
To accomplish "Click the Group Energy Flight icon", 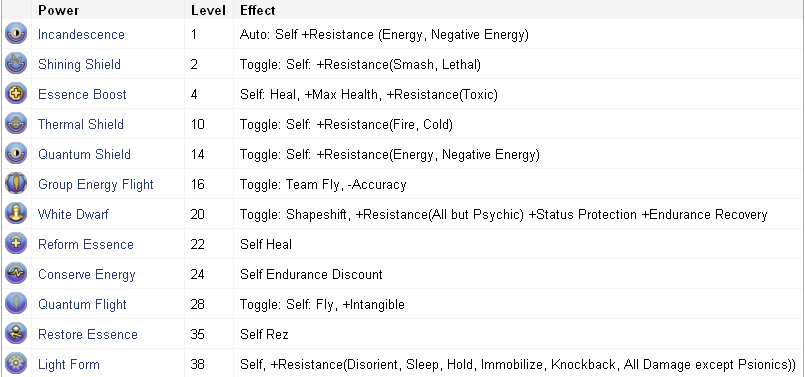I will tap(16, 184).
